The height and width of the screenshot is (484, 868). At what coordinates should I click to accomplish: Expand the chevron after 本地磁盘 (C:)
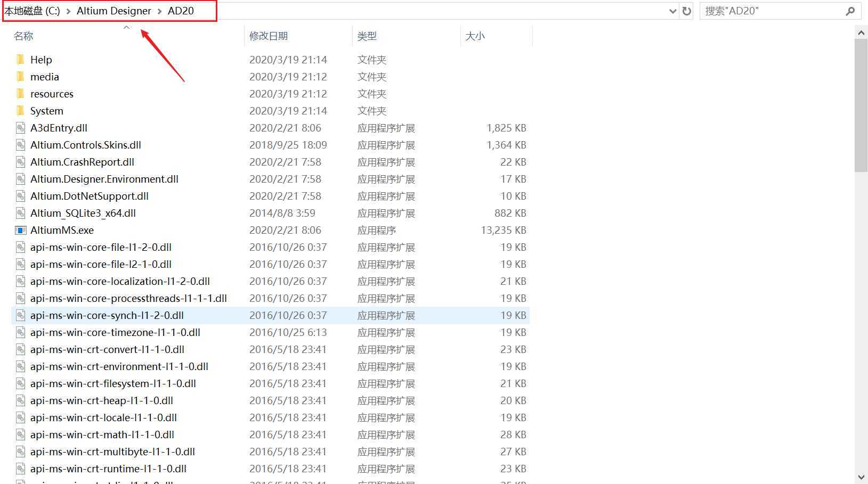point(68,11)
